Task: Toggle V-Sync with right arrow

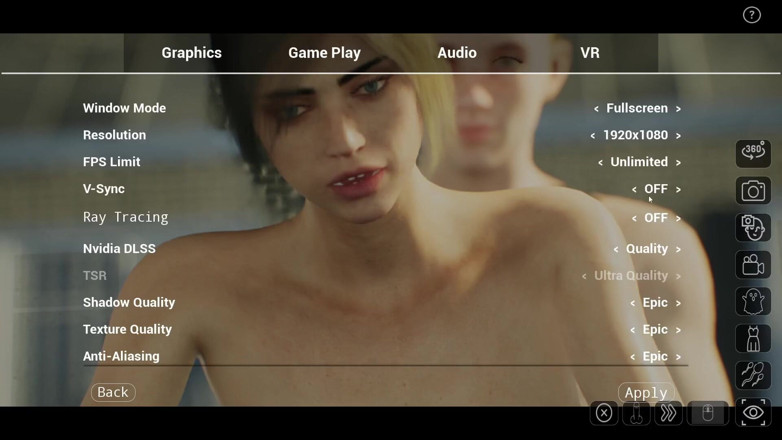Action: coord(678,190)
